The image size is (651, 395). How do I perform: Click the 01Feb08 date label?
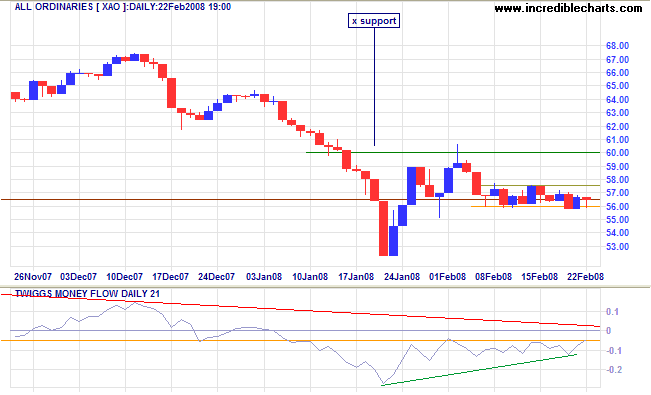point(448,277)
